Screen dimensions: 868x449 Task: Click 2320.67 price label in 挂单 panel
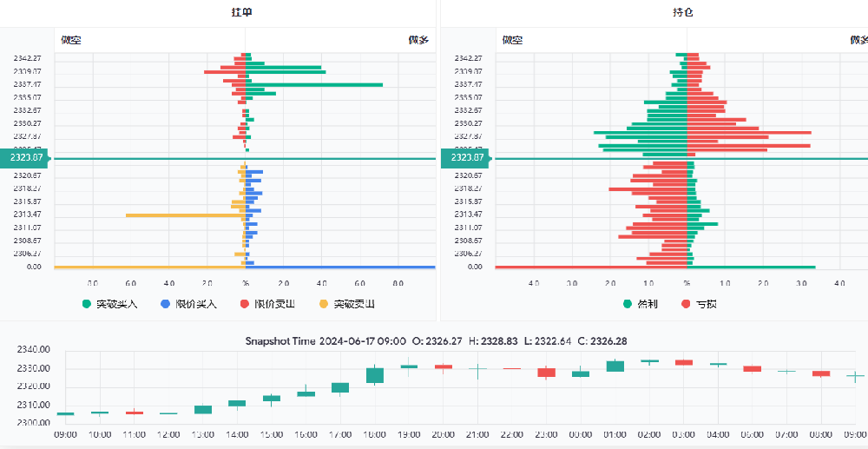tap(27, 175)
